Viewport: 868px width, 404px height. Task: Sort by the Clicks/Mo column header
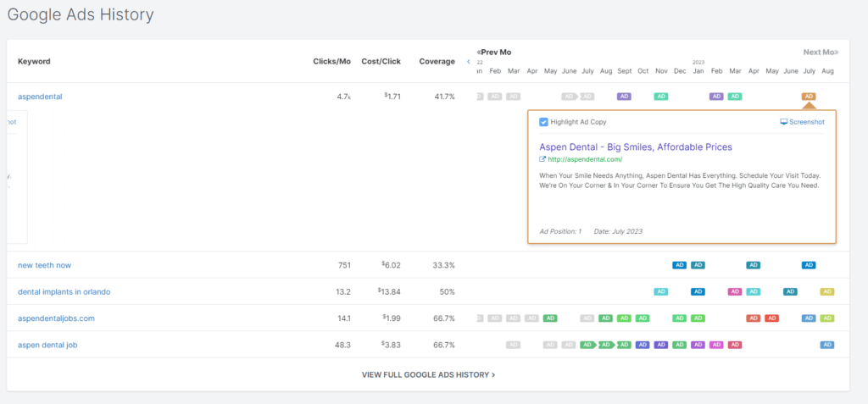coord(332,62)
